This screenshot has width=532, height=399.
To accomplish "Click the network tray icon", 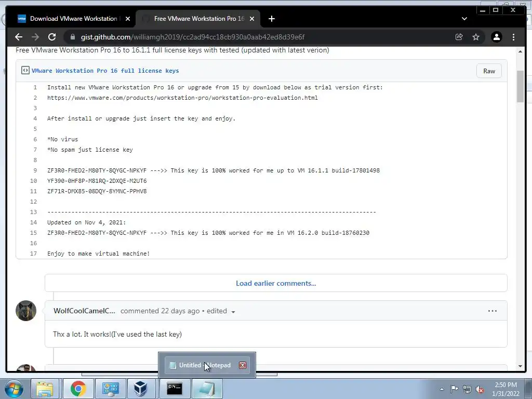I will [x=467, y=389].
